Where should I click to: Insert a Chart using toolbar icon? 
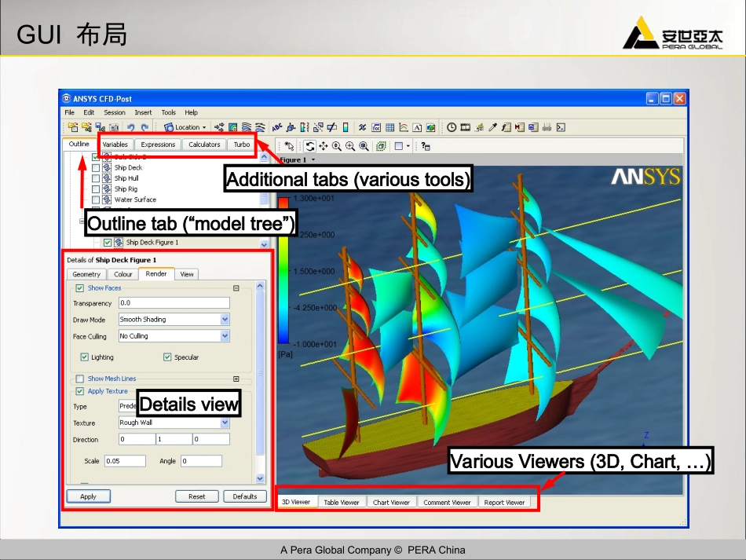404,127
